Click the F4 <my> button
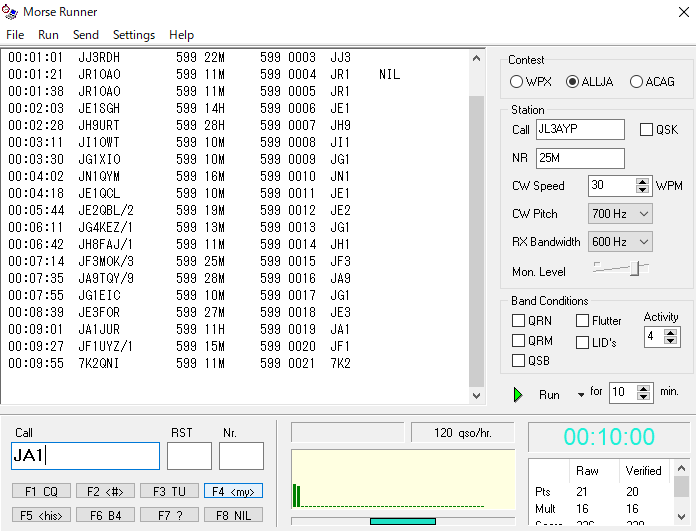Image resolution: width=696 pixels, height=531 pixels. 233,491
